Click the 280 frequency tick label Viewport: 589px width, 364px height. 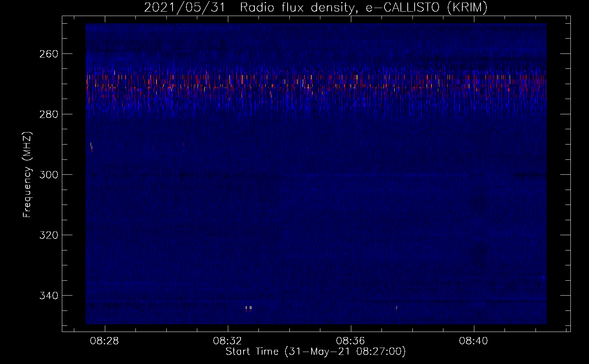coord(48,114)
